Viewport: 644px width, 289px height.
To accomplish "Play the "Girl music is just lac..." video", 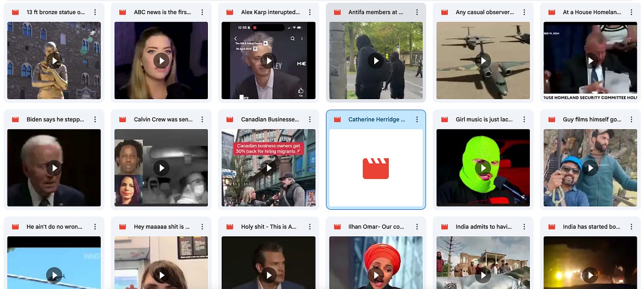I will (x=483, y=168).
